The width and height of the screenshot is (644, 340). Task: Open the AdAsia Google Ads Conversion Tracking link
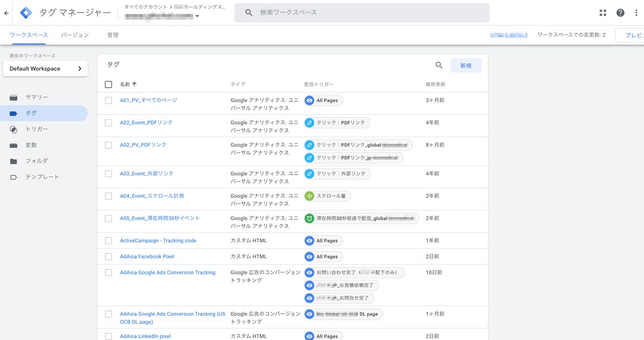pos(167,272)
